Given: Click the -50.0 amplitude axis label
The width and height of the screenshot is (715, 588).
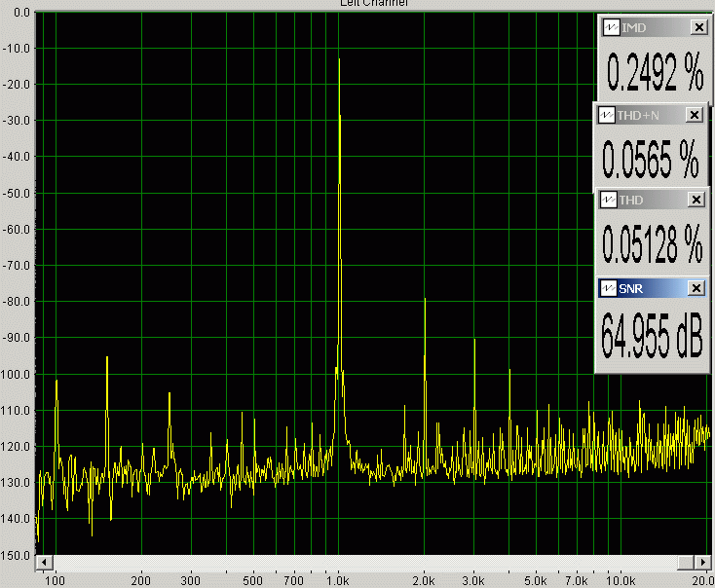Looking at the screenshot, I should [x=17, y=194].
